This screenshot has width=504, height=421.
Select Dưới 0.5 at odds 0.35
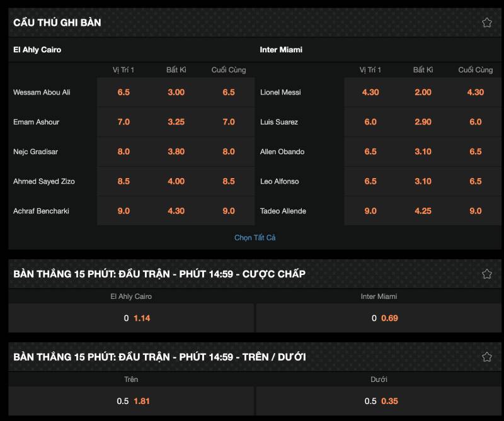(x=379, y=401)
